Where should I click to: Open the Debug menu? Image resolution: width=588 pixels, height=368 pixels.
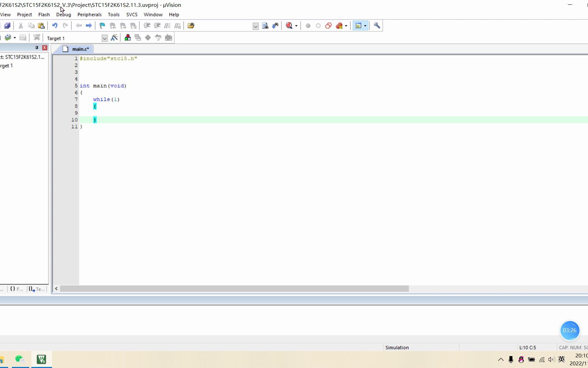[64, 15]
